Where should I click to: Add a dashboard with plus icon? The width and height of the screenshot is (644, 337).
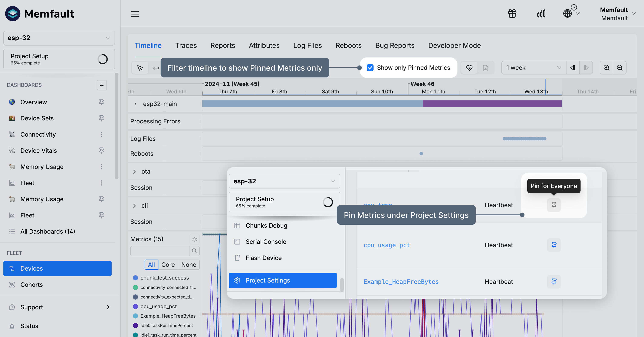click(102, 85)
